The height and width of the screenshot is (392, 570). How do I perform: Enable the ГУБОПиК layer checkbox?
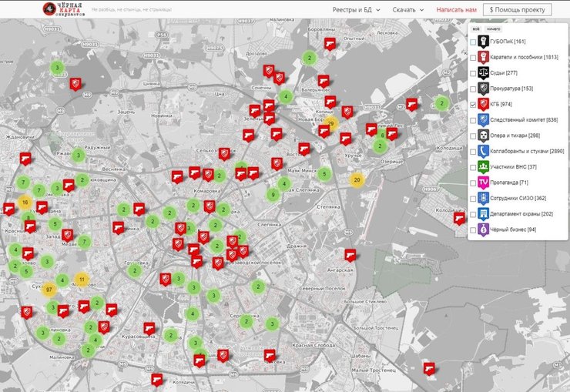click(474, 42)
